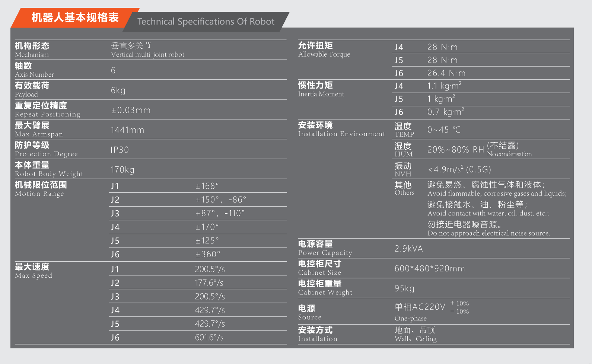Click the humidity 20%~80% RH value

pyautogui.click(x=456, y=150)
